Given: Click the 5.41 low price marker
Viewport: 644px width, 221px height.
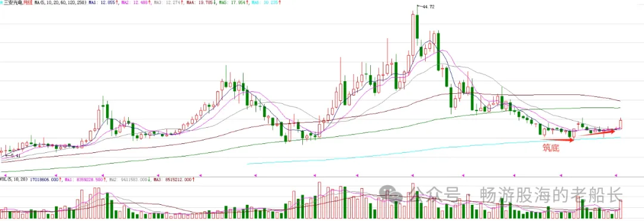Looking at the screenshot, I should coord(15,155).
